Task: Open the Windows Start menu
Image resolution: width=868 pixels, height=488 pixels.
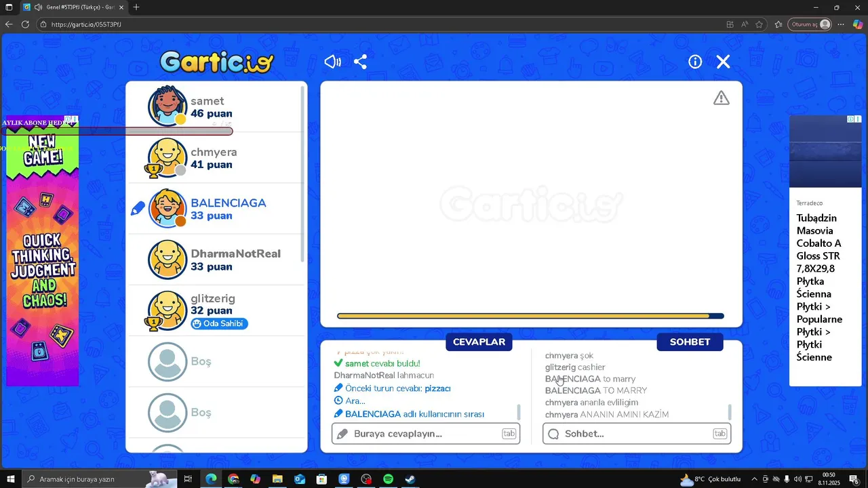Action: click(10, 479)
